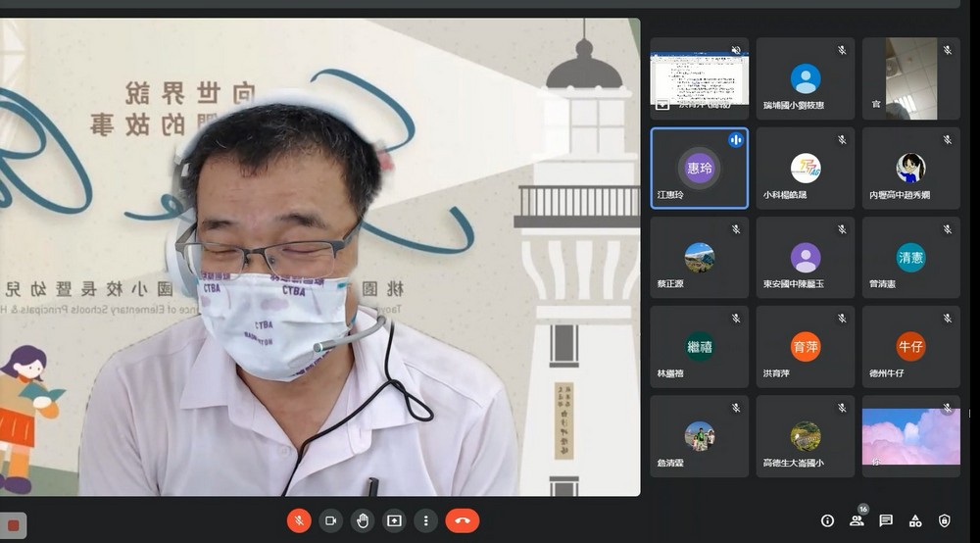Select the shared document presentation tile

pos(700,78)
